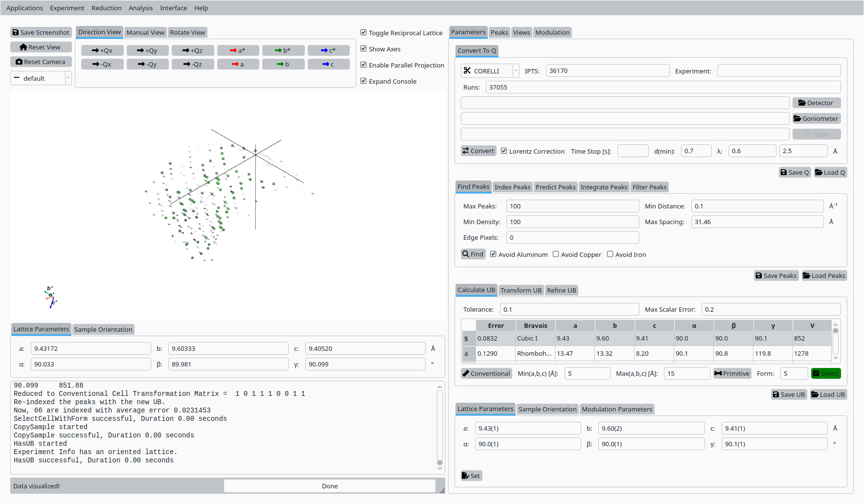Enable the Avoid Copper option
864x504 pixels.
coord(556,254)
